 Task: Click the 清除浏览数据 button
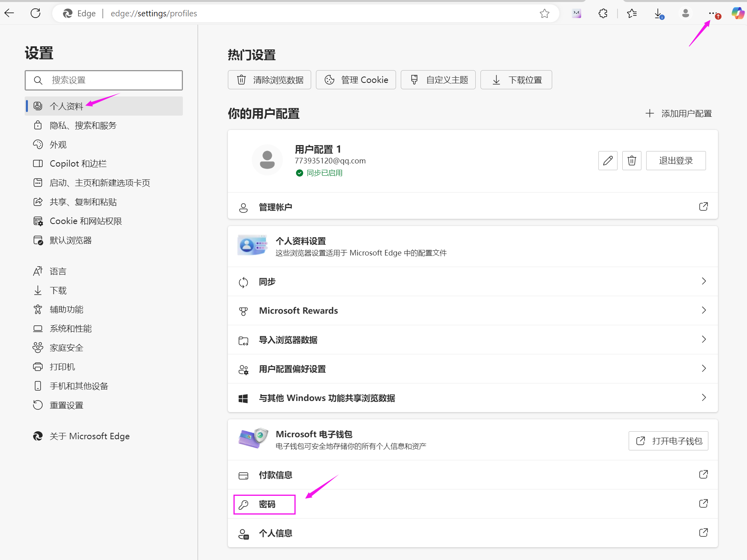coord(269,80)
